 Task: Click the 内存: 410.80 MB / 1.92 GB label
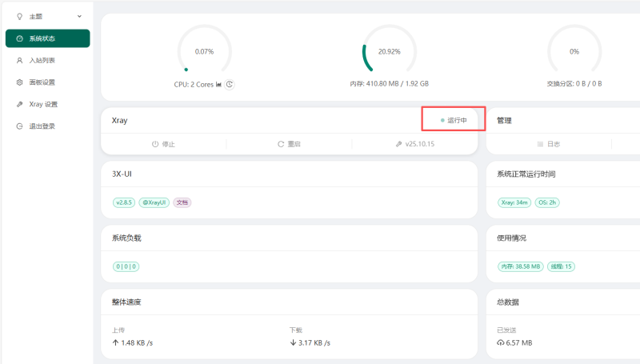click(390, 84)
